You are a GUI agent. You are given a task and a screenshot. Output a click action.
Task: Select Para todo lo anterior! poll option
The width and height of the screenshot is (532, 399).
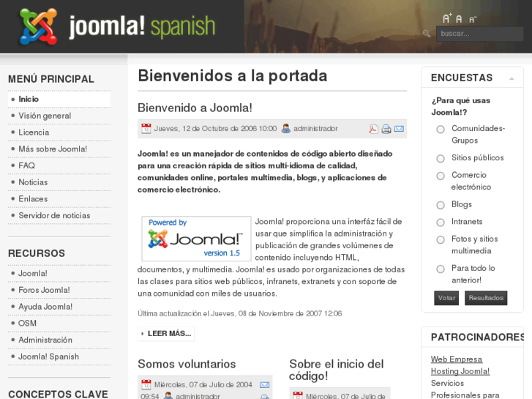(x=441, y=269)
